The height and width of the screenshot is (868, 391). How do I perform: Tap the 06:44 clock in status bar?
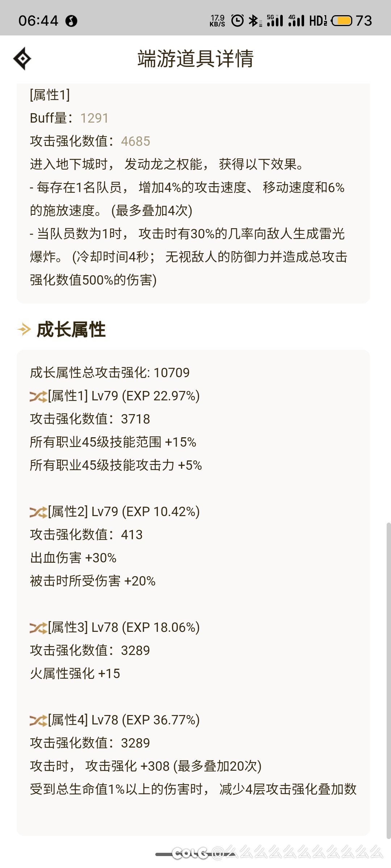[x=38, y=21]
